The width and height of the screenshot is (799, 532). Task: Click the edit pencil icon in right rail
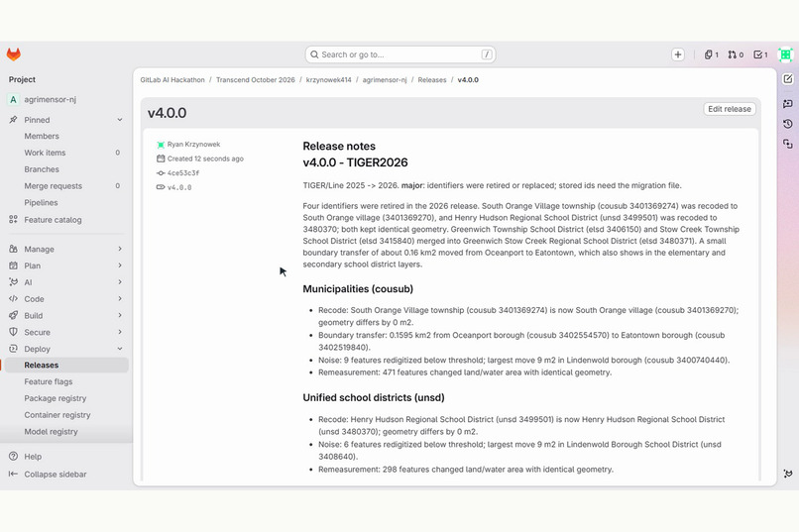click(x=788, y=79)
